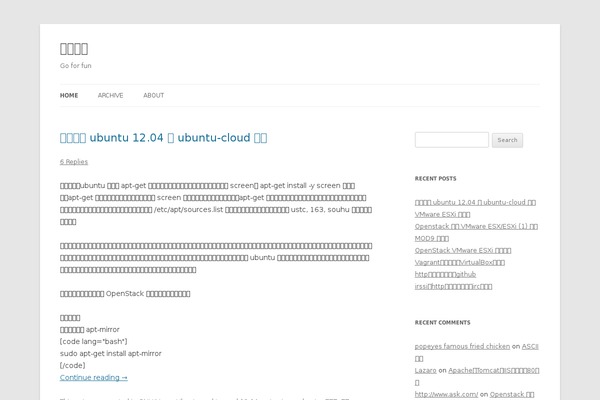
Task: Open the http github recent post
Action: click(x=445, y=274)
